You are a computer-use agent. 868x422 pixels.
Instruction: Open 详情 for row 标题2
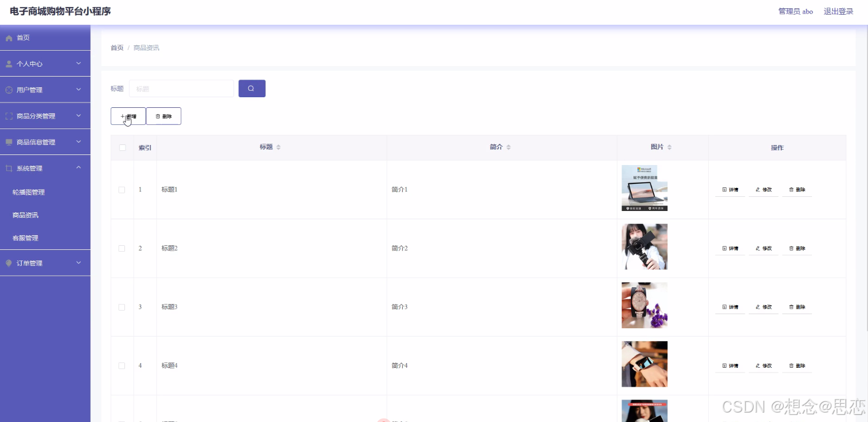(730, 248)
